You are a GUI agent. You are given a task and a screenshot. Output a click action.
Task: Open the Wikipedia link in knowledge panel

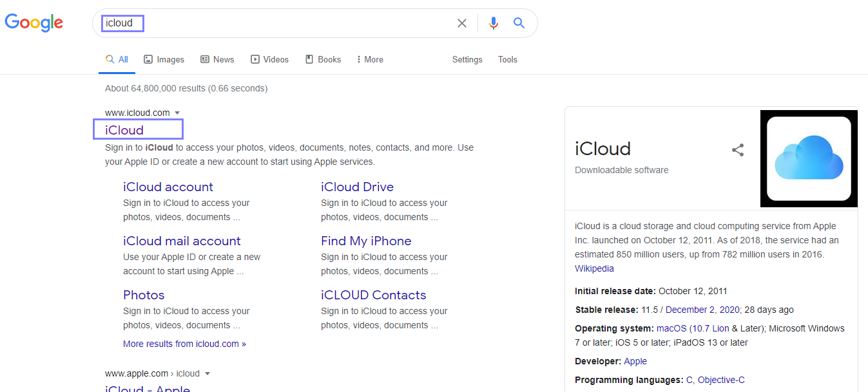(594, 268)
